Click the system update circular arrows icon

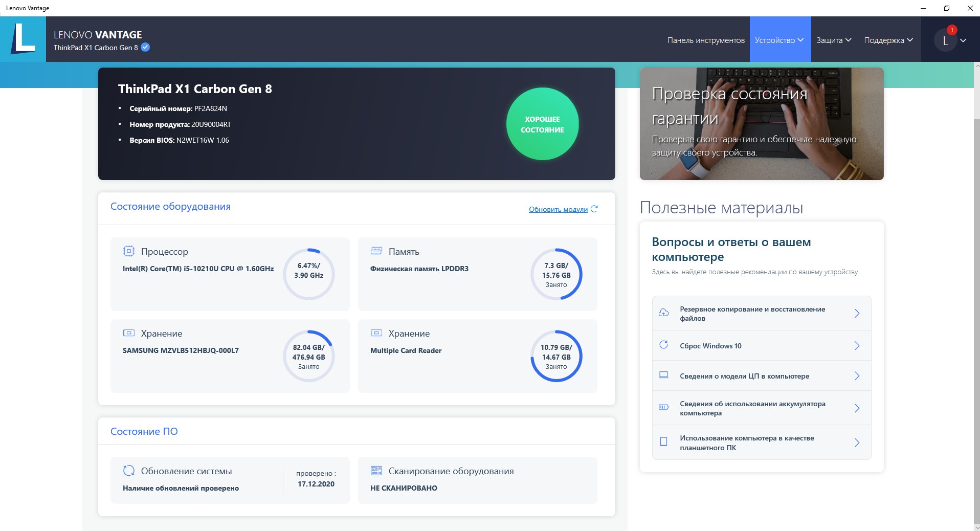[x=129, y=471]
